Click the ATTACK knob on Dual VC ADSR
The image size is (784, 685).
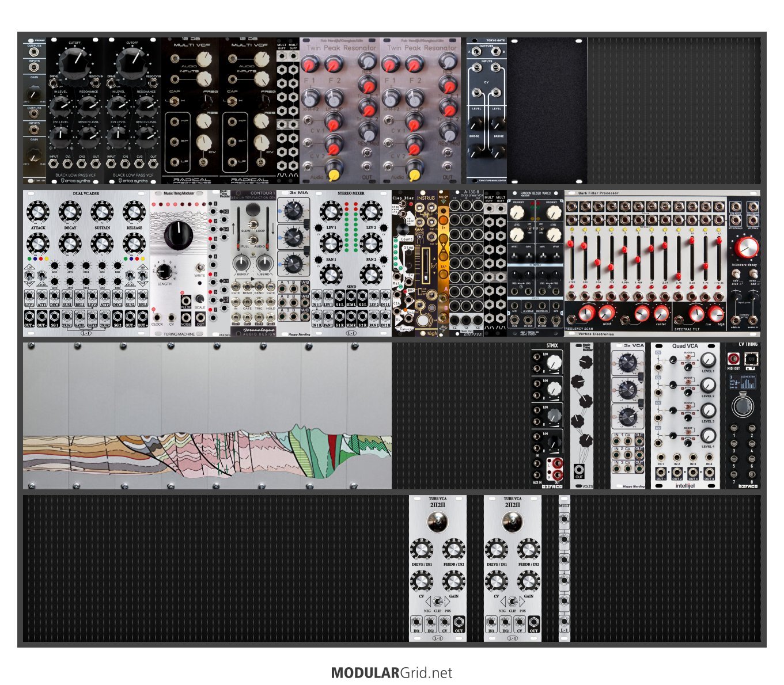tap(38, 212)
